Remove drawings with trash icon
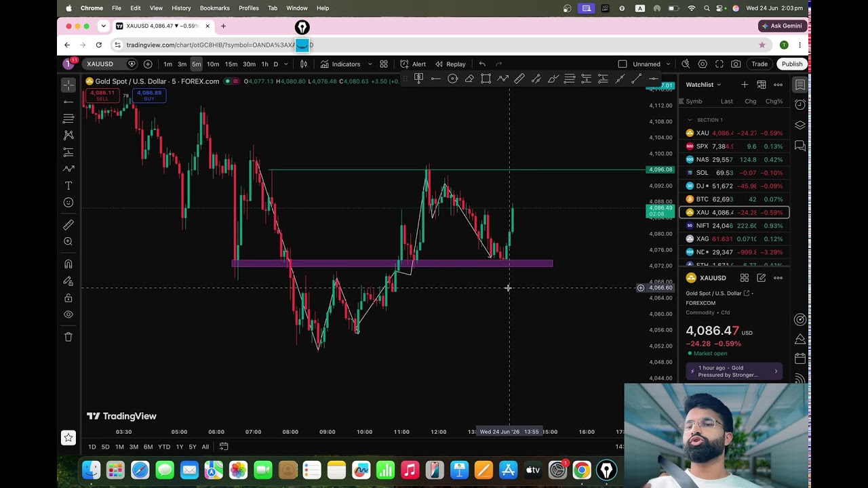This screenshot has width=868, height=488. [68, 337]
